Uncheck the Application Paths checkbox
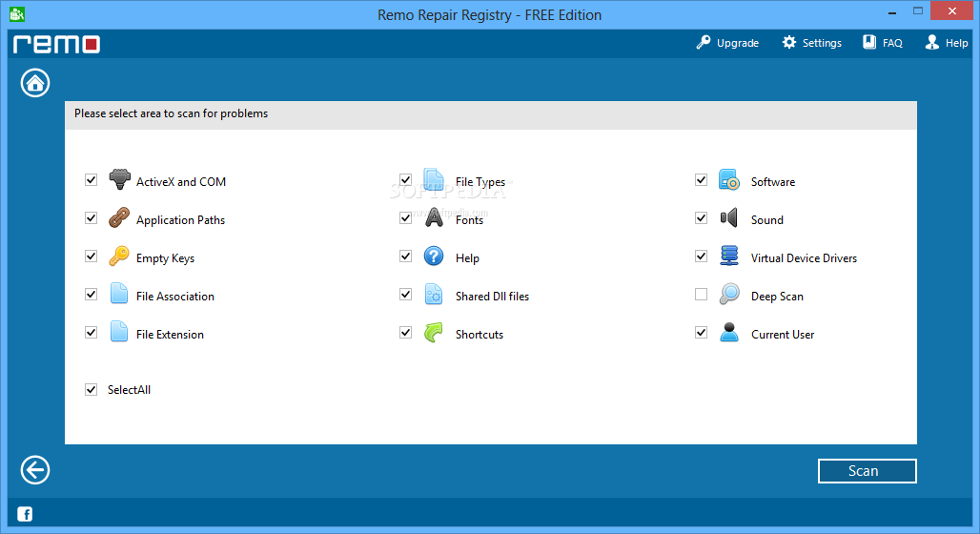 coord(92,218)
